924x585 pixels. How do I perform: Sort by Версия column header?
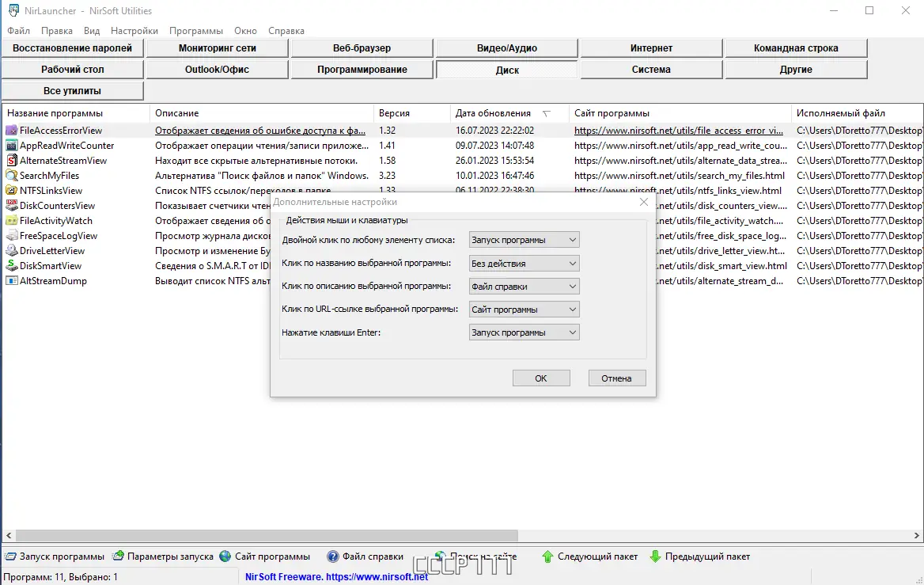(412, 113)
